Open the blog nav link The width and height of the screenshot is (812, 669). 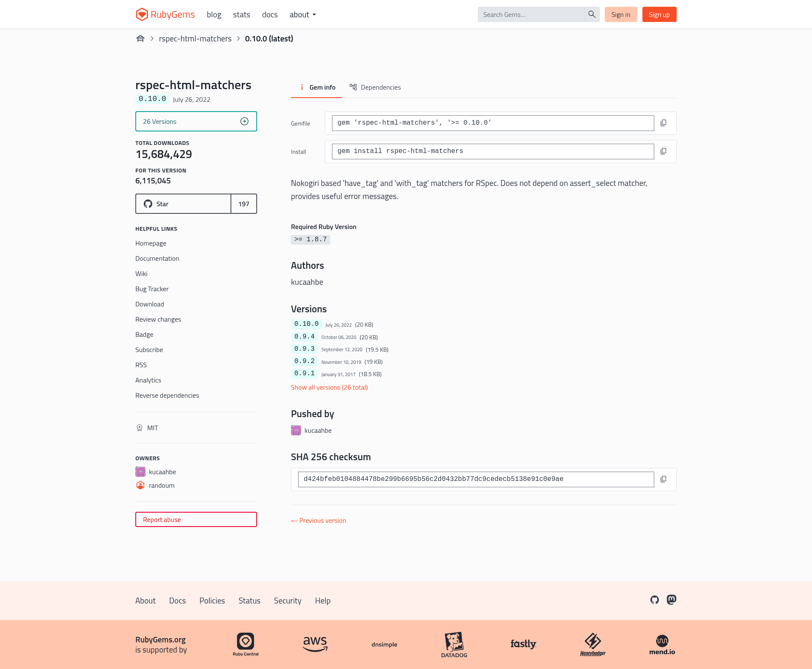214,14
